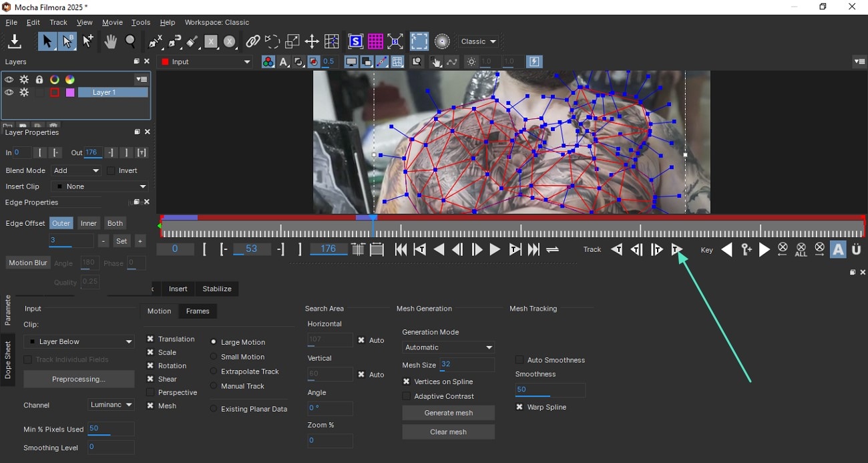Enable the Perspective motion checkbox

pyautogui.click(x=150, y=392)
